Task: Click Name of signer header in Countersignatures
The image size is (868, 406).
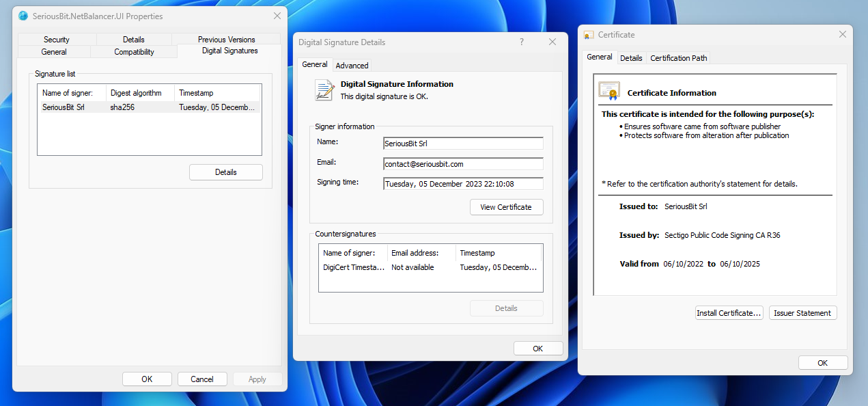Action: (x=353, y=253)
